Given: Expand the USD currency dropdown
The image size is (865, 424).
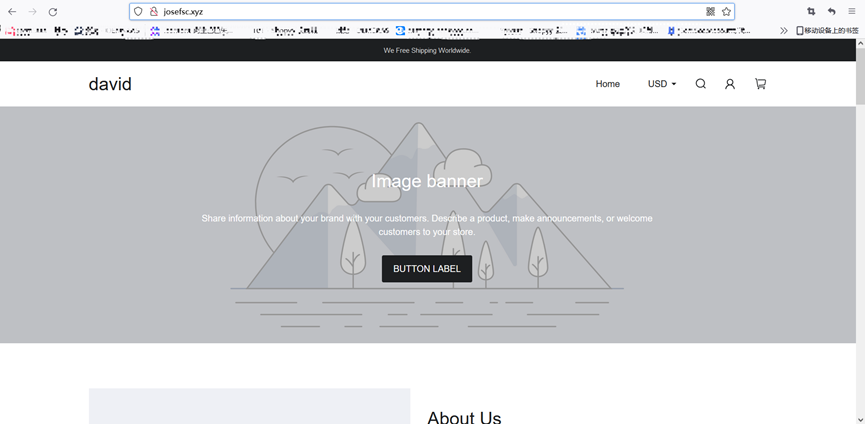Looking at the screenshot, I should pos(662,84).
